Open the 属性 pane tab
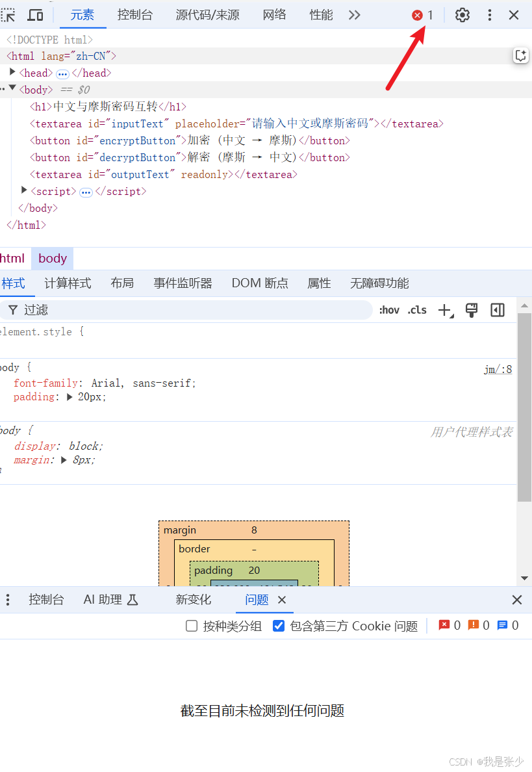This screenshot has height=772, width=532. pos(319,283)
